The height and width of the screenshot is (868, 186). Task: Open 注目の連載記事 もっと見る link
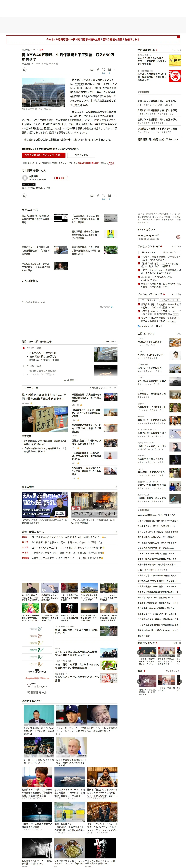pyautogui.click(x=176, y=50)
